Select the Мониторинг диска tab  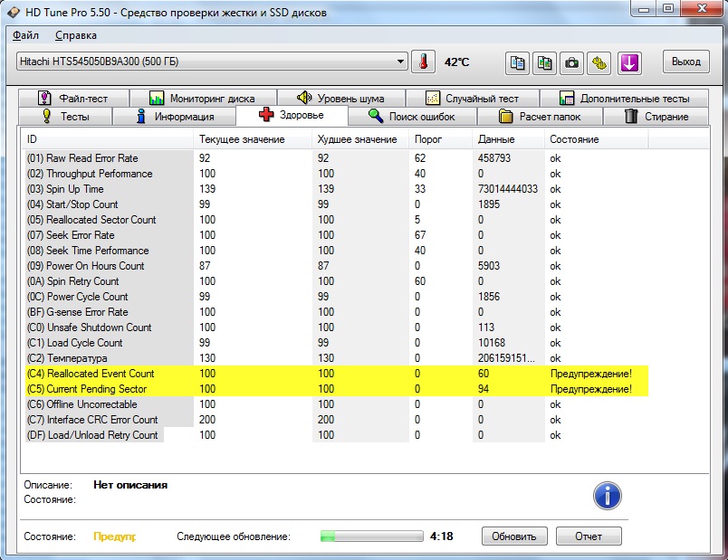point(201,99)
